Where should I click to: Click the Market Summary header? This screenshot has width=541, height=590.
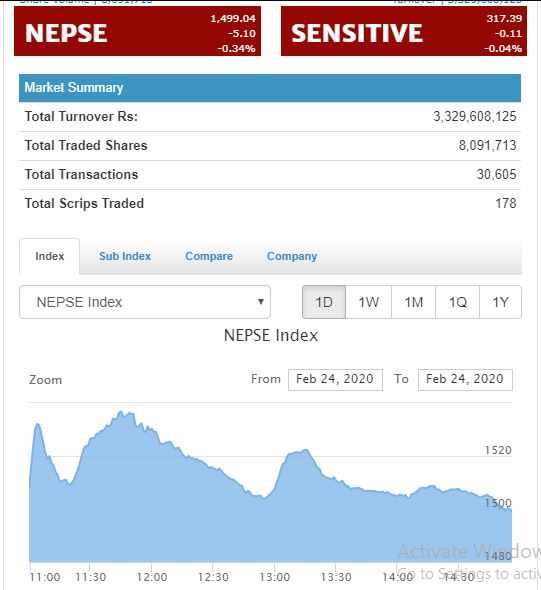[x=270, y=88]
